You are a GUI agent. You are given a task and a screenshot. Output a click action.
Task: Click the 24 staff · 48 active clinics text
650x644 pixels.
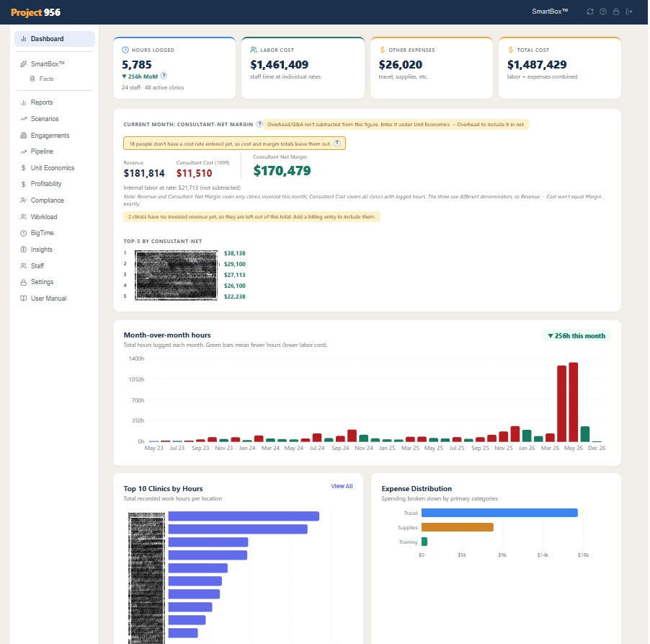point(153,87)
